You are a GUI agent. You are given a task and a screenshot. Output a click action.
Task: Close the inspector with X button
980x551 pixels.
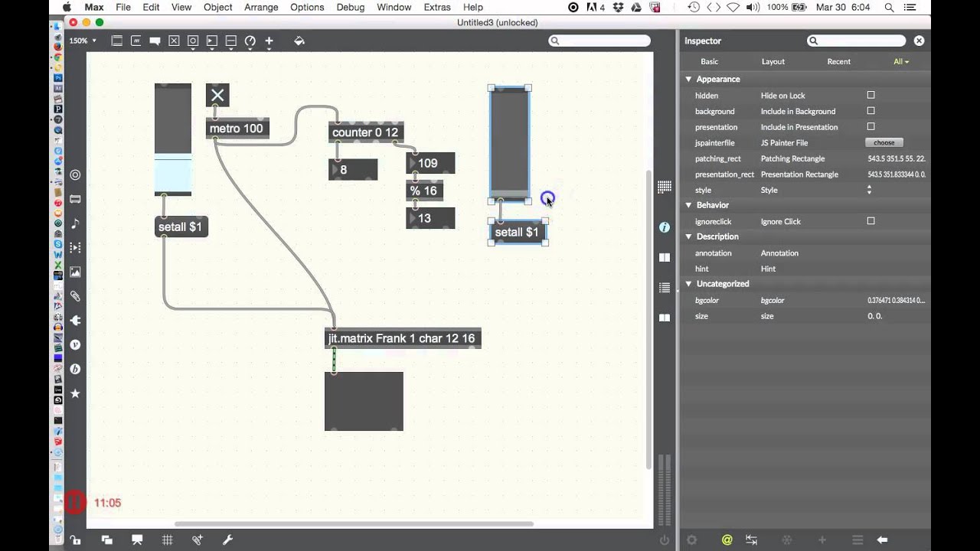pyautogui.click(x=919, y=41)
